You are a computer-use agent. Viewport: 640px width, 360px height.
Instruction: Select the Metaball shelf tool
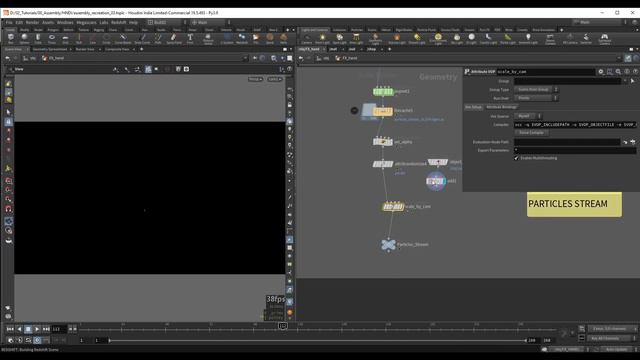tap(242, 39)
